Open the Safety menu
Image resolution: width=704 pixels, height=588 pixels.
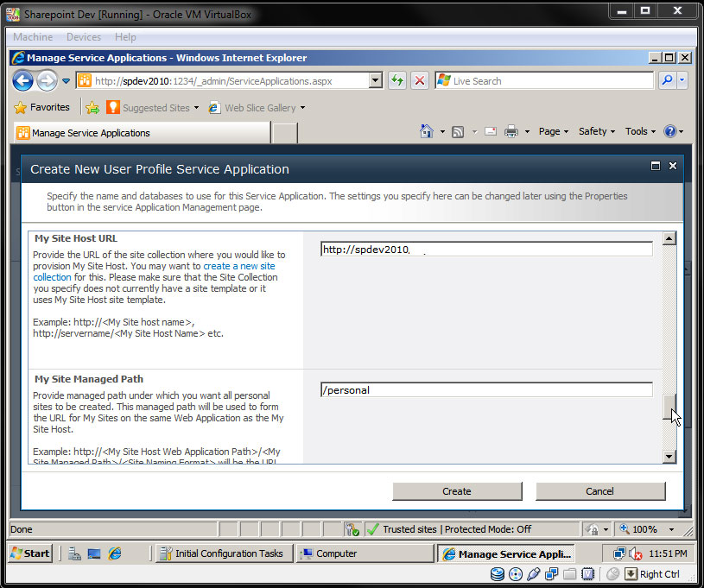pyautogui.click(x=596, y=131)
